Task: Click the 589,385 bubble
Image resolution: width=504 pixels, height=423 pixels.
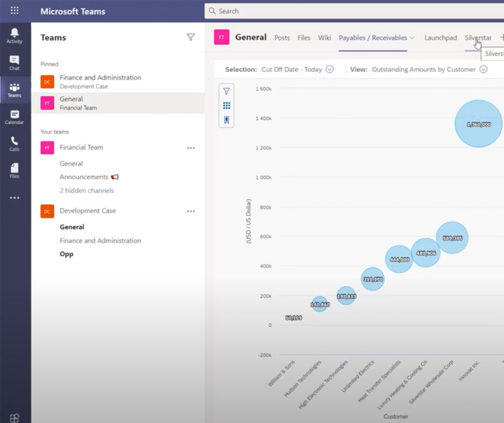Action: (452, 238)
